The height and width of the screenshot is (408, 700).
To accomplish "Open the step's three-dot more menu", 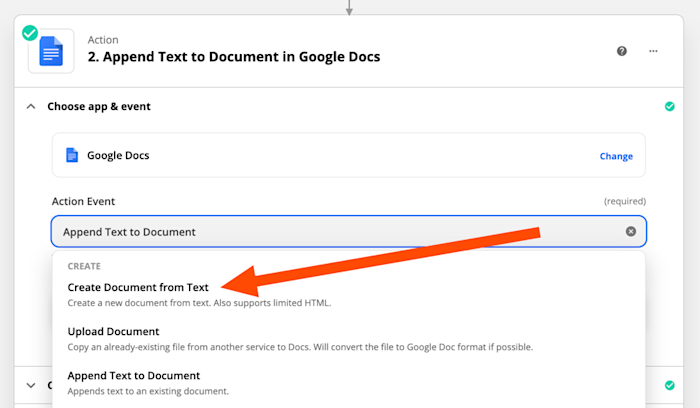I will tap(653, 51).
